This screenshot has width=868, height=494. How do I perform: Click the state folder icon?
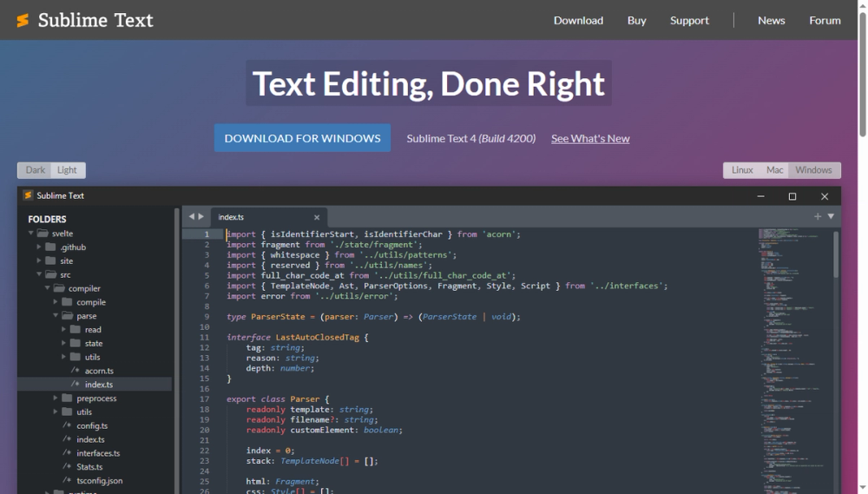coord(76,343)
